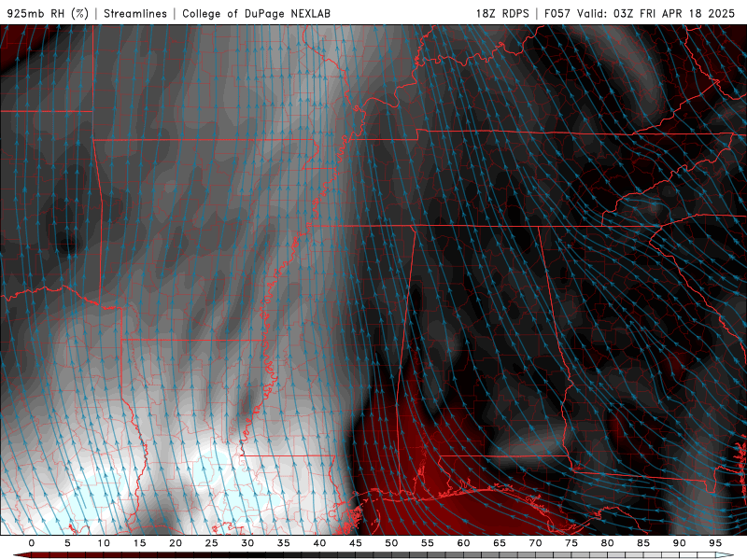Screen dimensions: 747x560
Task: Click the 0 value on color scale
Action: click(x=32, y=543)
